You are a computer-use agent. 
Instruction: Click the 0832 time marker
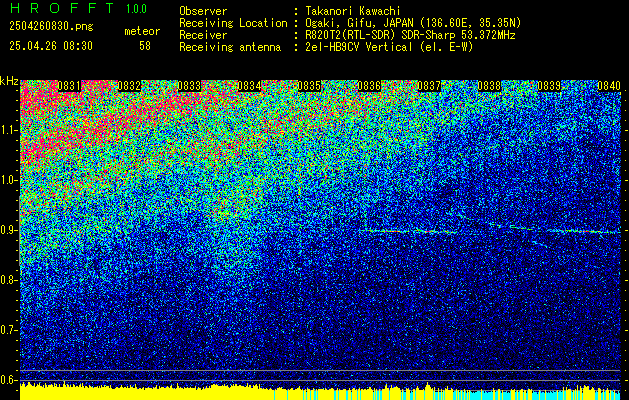[129, 86]
